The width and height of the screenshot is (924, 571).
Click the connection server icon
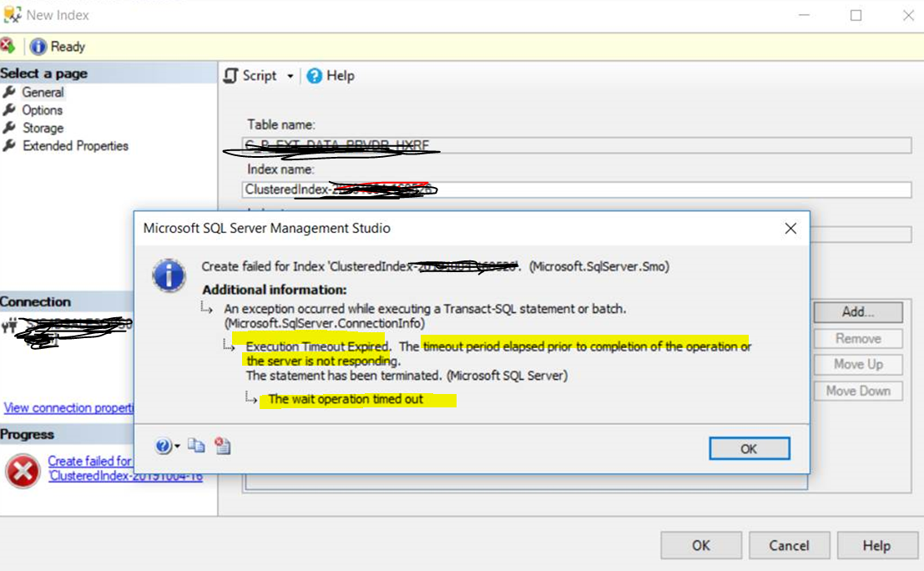point(9,326)
